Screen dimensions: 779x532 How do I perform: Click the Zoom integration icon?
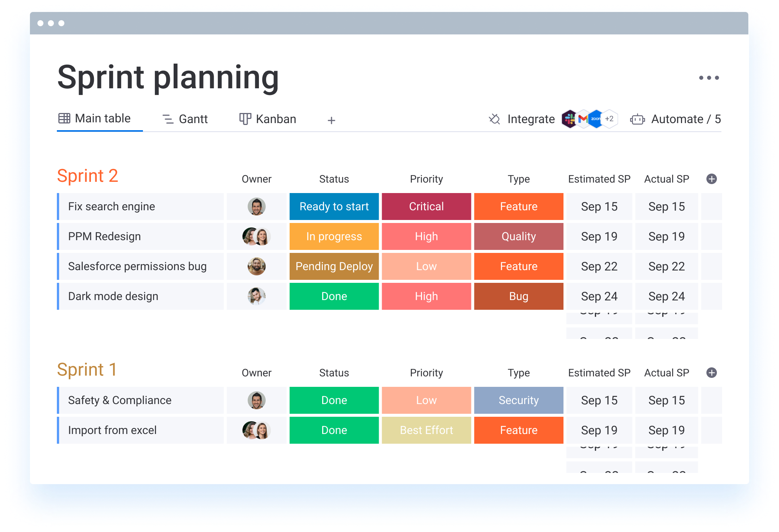pyautogui.click(x=596, y=119)
